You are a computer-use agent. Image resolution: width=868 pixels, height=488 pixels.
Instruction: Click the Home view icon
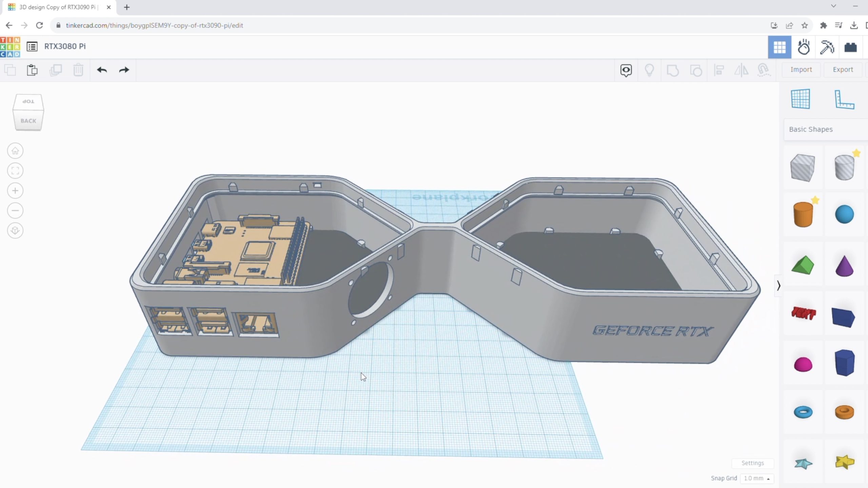(x=15, y=151)
